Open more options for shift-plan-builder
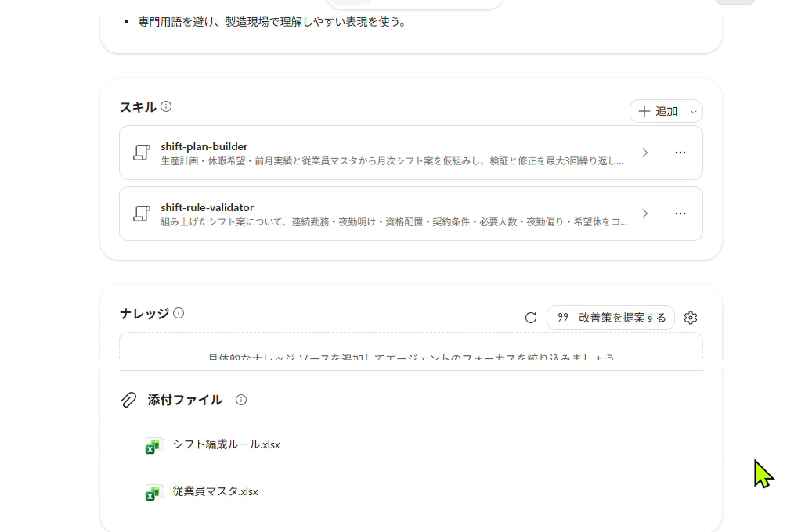Viewport: 794px width, 532px height. point(680,153)
